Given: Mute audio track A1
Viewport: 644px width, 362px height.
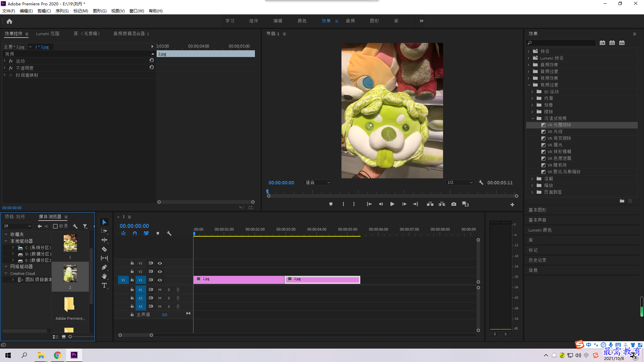Looking at the screenshot, I should click(160, 290).
